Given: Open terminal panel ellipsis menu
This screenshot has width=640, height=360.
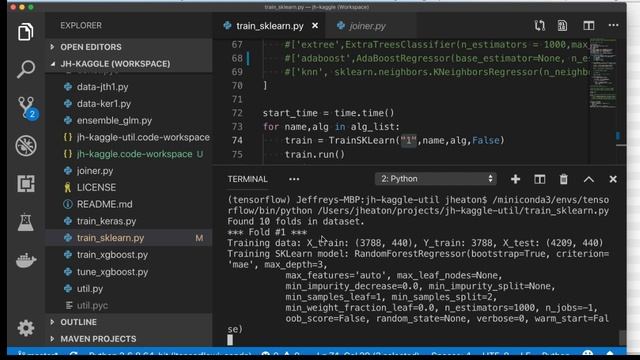Looking at the screenshot, I should point(294,179).
